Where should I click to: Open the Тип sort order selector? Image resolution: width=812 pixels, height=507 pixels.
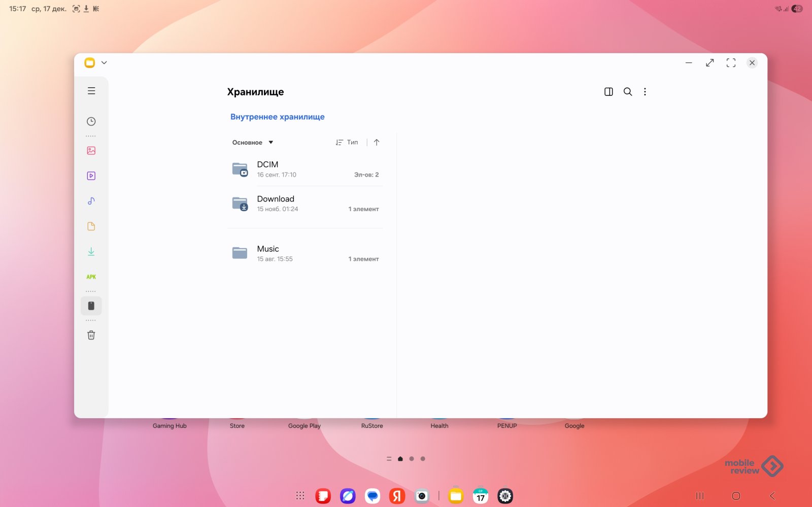pos(347,143)
